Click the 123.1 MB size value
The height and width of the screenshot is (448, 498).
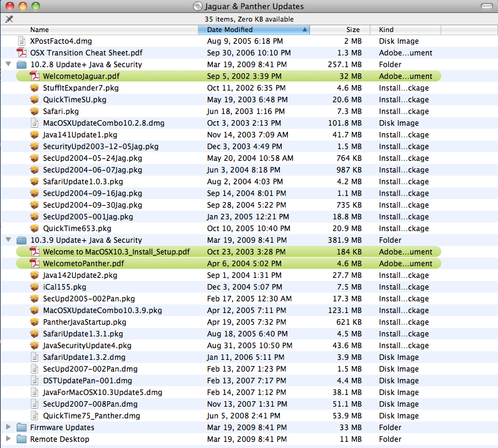[x=345, y=310]
